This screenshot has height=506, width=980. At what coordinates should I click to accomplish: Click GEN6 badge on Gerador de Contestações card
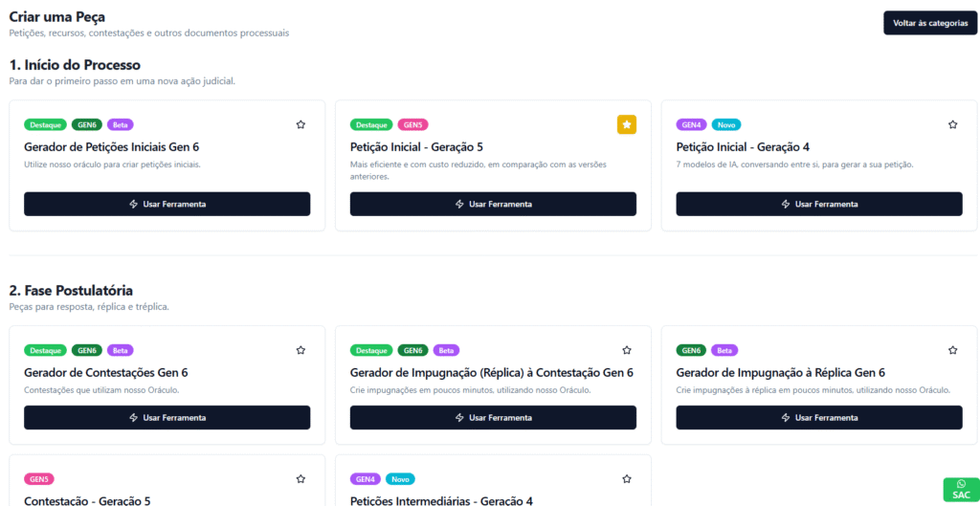(87, 350)
